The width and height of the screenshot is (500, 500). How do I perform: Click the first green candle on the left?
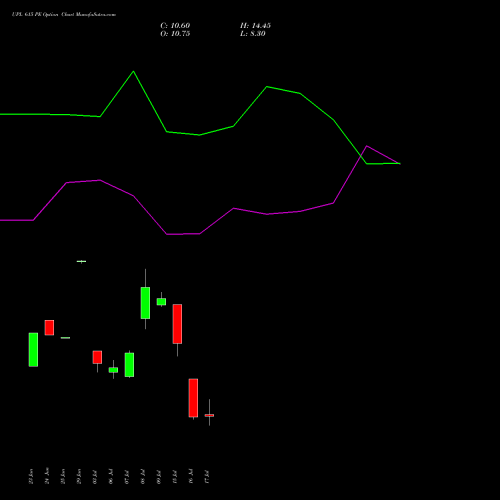tap(33, 350)
